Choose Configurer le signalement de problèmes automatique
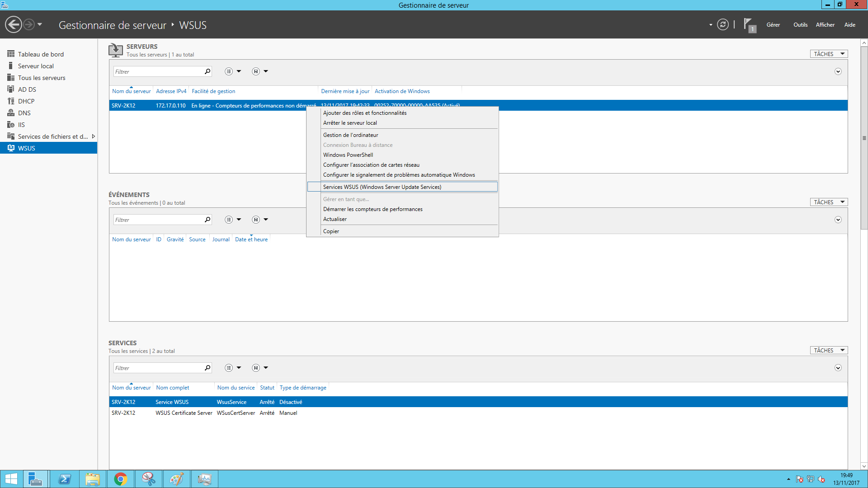 click(402, 175)
